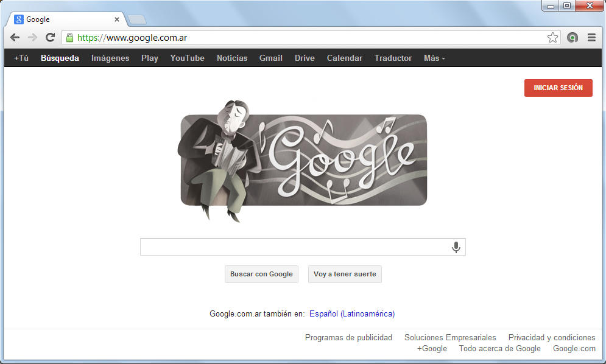This screenshot has width=606, height=364.
Task: Start voice search with the microphone icon
Action: 456,247
